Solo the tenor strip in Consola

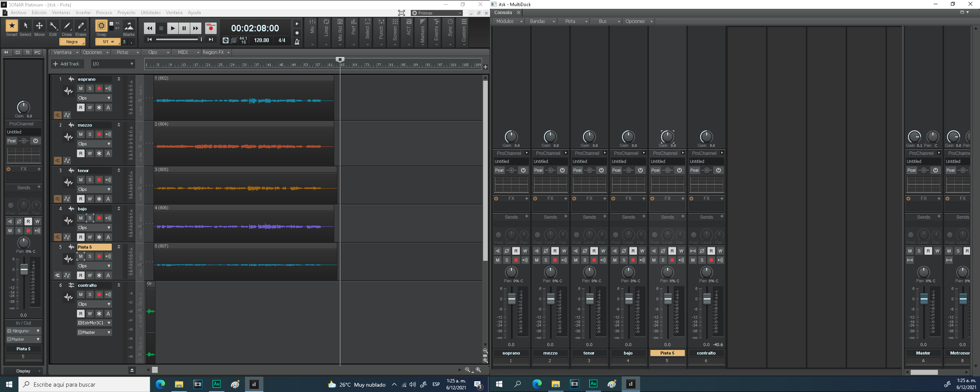tap(585, 260)
